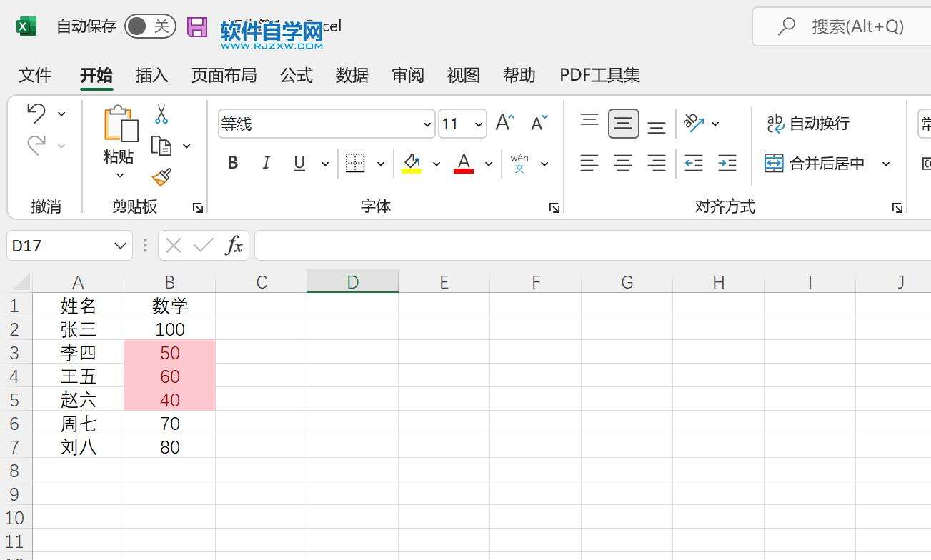Open the 字体 dialog launcher button

554,207
